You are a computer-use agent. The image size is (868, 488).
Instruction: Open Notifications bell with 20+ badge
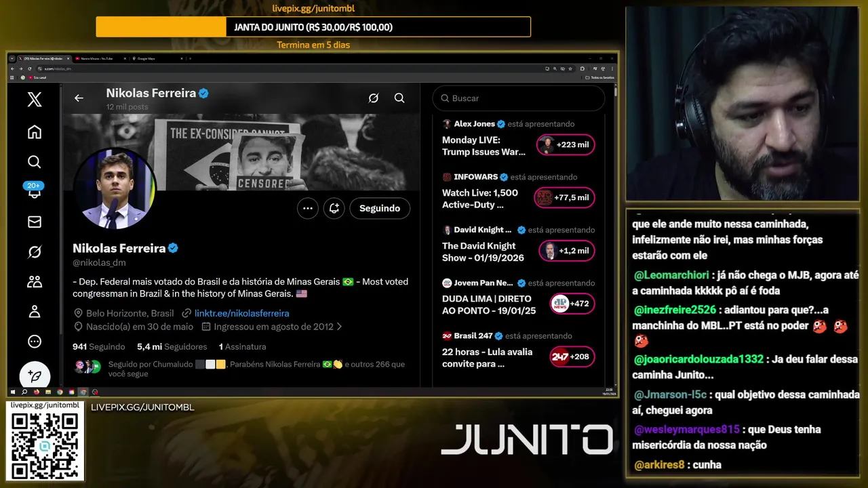coord(34,190)
